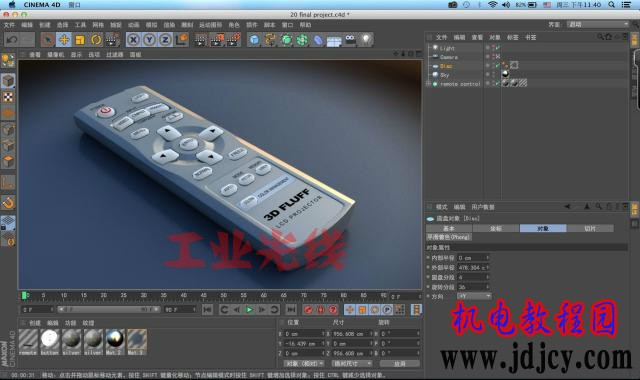Open the Floor environment object icon
Image resolution: width=640 pixels, height=380 pixels.
(334, 40)
